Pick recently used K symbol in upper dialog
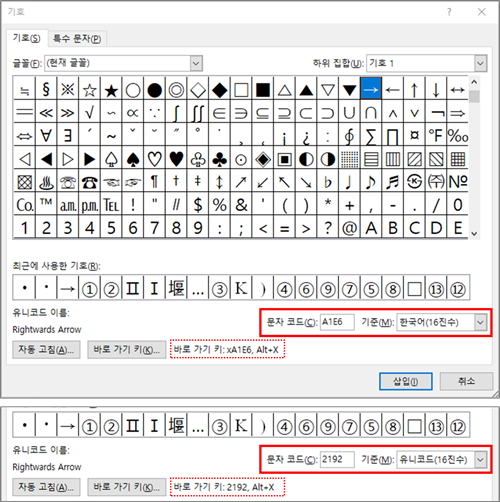Screen dimensions: 500x502 point(241,288)
